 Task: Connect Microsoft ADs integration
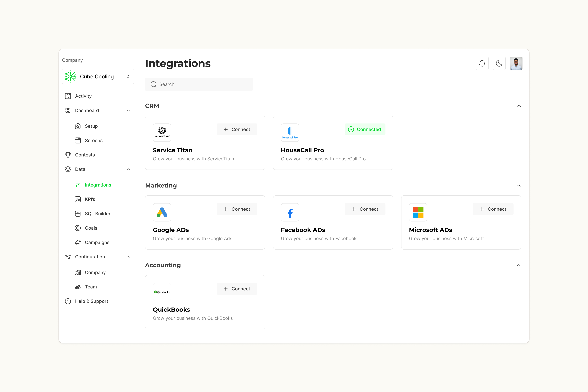pos(493,209)
